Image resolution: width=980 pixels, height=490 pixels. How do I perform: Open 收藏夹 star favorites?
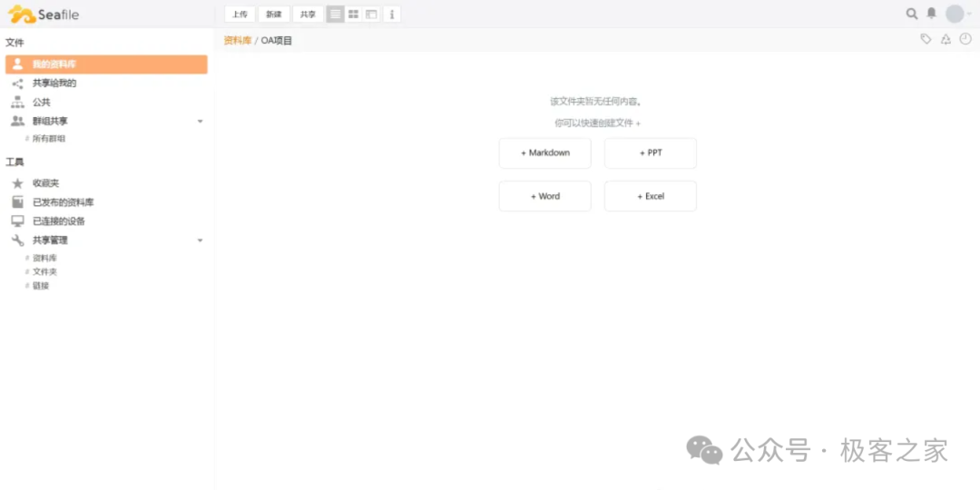[x=45, y=183]
